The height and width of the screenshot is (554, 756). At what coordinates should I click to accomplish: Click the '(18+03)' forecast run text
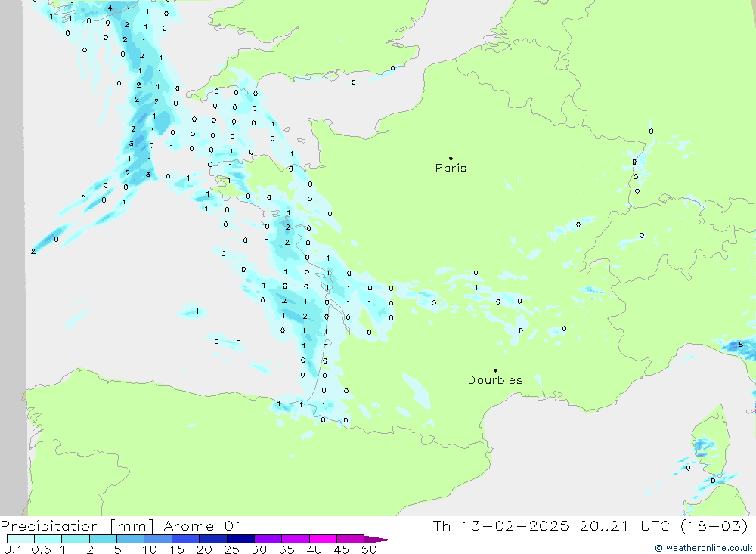pyautogui.click(x=714, y=526)
